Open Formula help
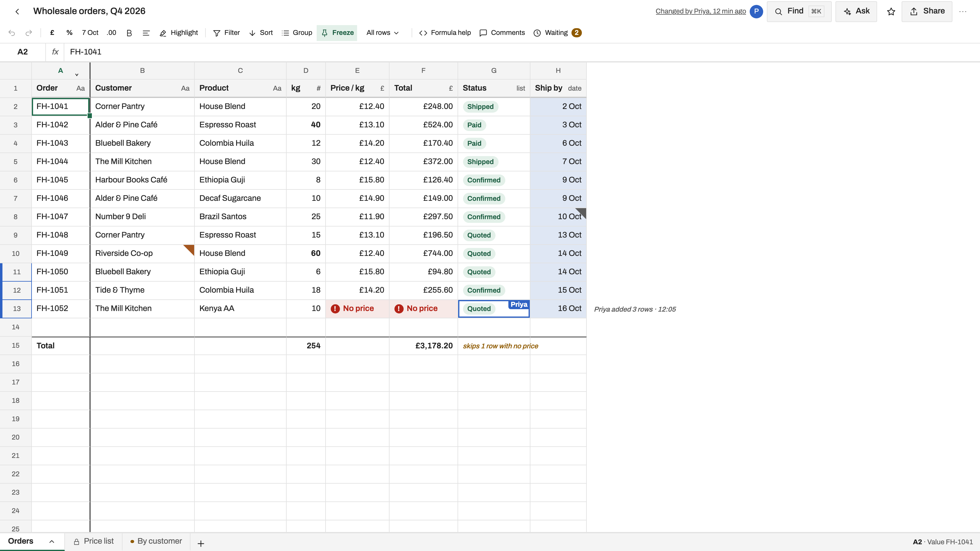 [445, 33]
